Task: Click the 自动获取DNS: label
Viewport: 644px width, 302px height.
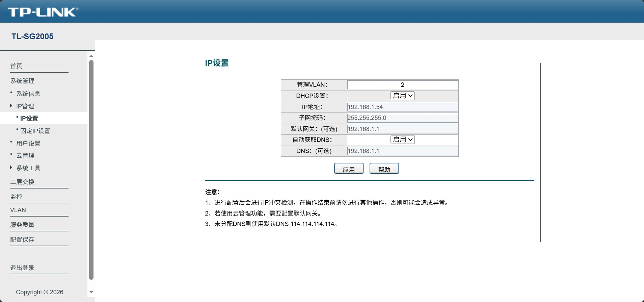Action: [312, 140]
